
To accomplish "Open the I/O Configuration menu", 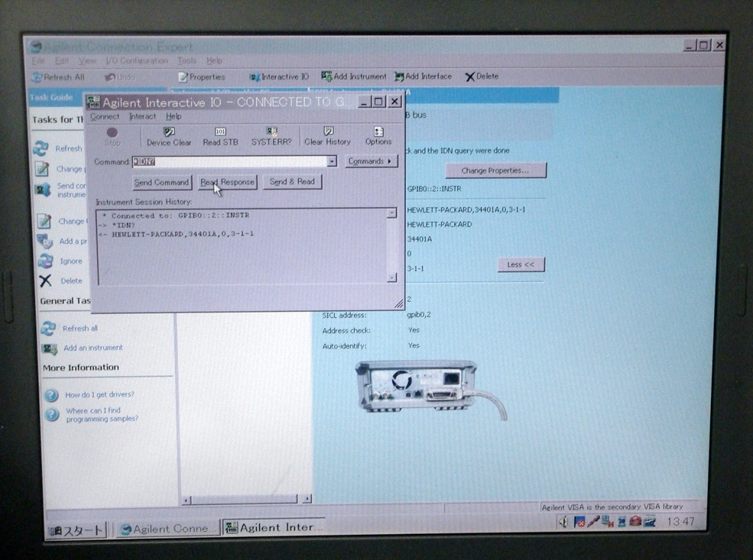I will [137, 61].
